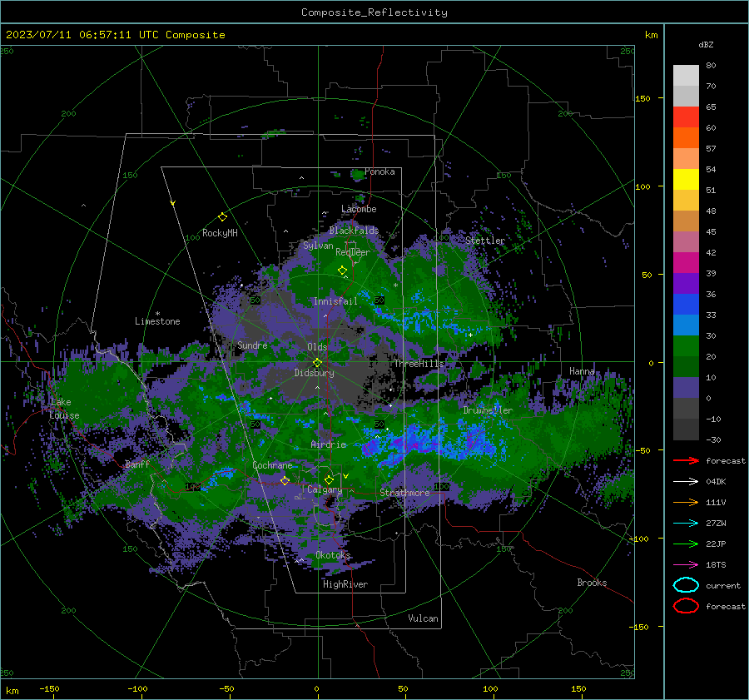Click the Okotoks town label

(x=333, y=555)
